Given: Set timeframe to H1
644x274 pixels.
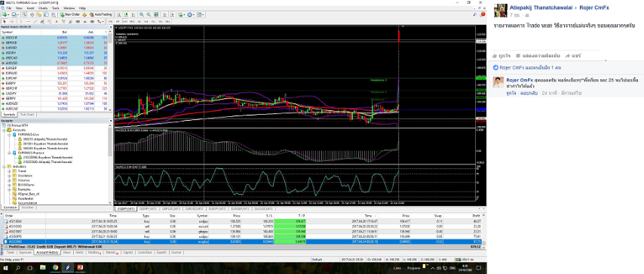Looking at the screenshot, I should coord(139,21).
